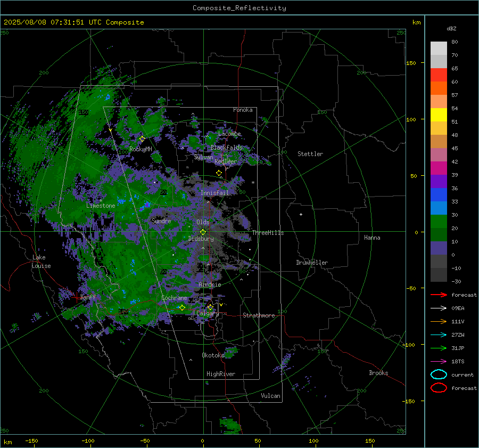This screenshot has height=448, width=479.
Task: Click the Sundre map label
Action: 161,221
